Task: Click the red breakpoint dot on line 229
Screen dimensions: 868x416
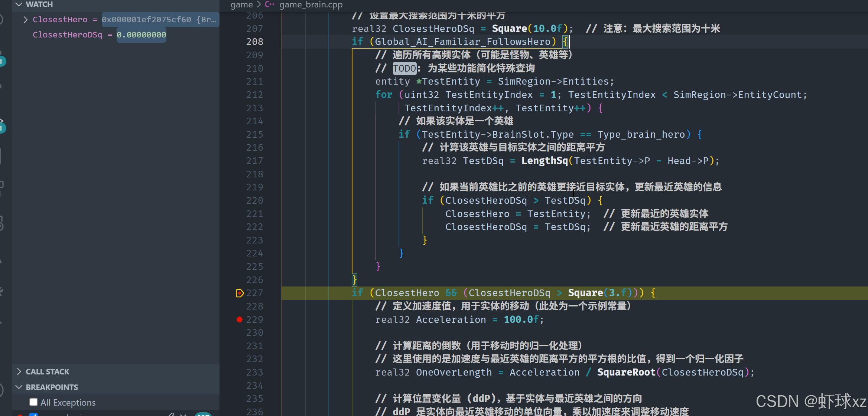Action: (x=240, y=320)
